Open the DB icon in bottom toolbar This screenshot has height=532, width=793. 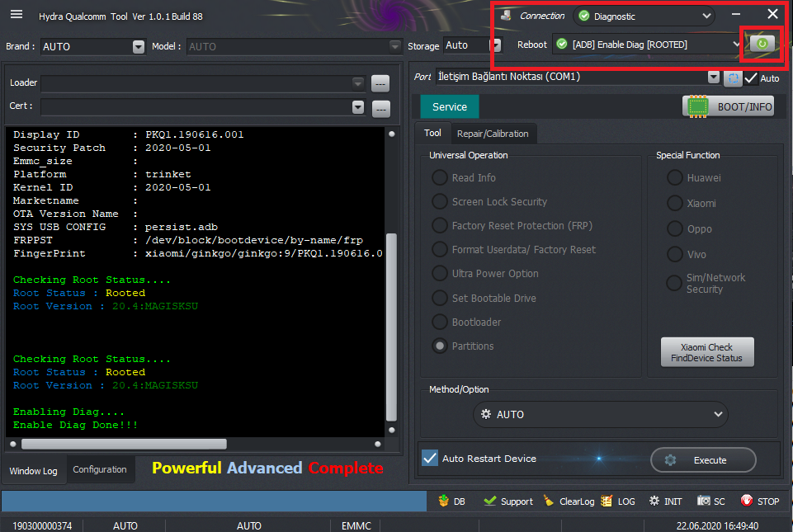(x=443, y=501)
